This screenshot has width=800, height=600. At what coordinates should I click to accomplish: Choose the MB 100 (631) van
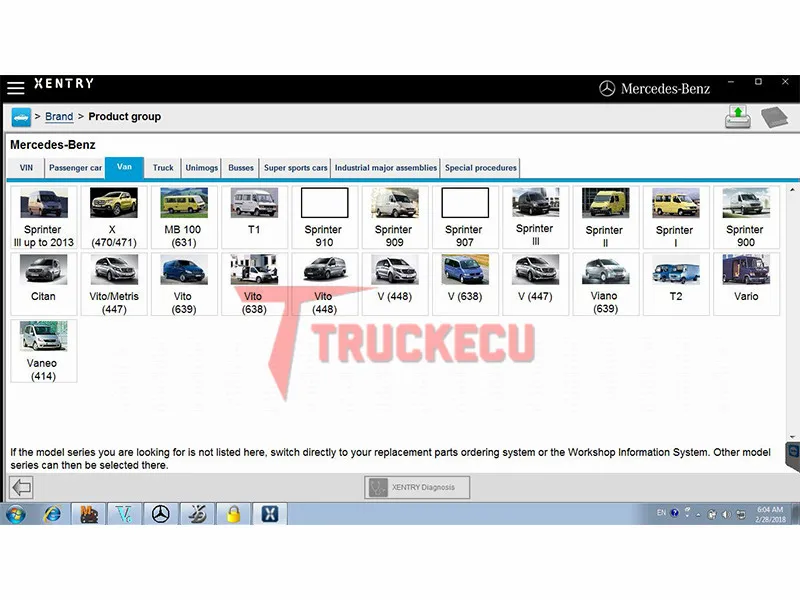pos(184,217)
